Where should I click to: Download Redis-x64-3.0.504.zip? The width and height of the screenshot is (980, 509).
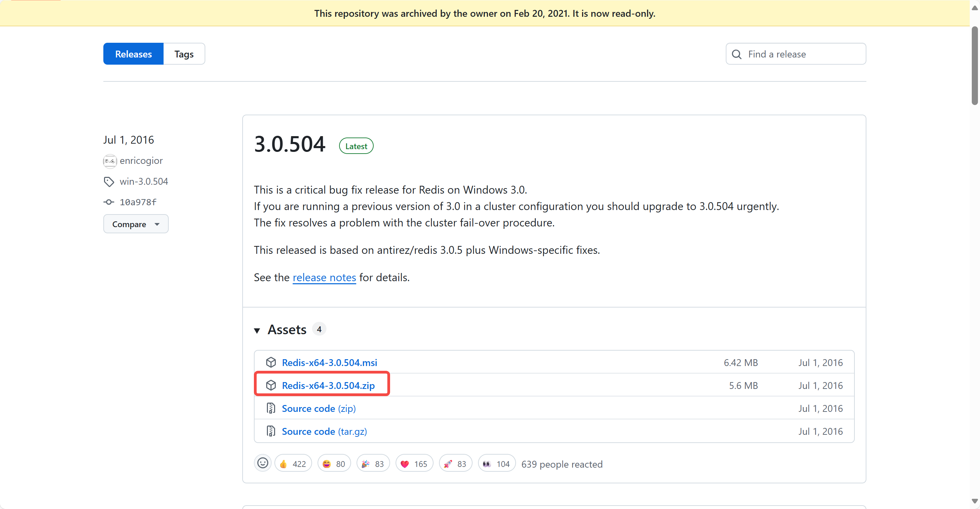click(328, 386)
